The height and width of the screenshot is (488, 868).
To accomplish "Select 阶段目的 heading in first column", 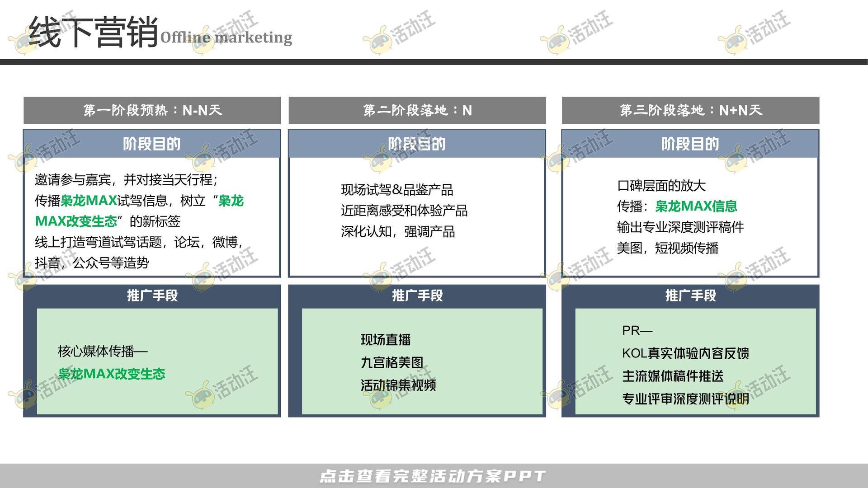I will (152, 144).
